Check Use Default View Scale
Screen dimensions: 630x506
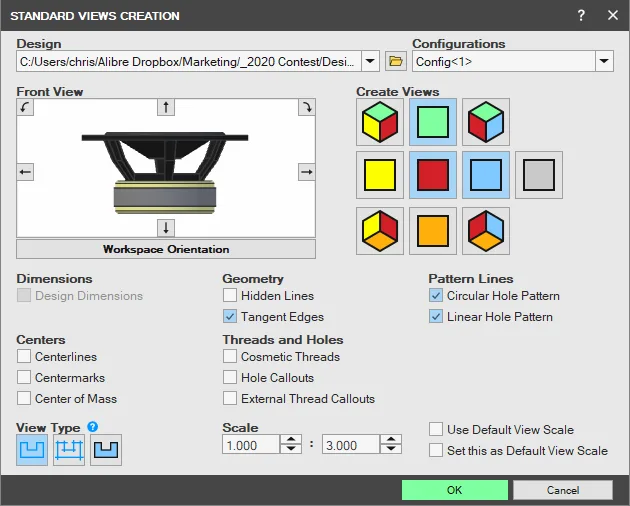coord(436,429)
